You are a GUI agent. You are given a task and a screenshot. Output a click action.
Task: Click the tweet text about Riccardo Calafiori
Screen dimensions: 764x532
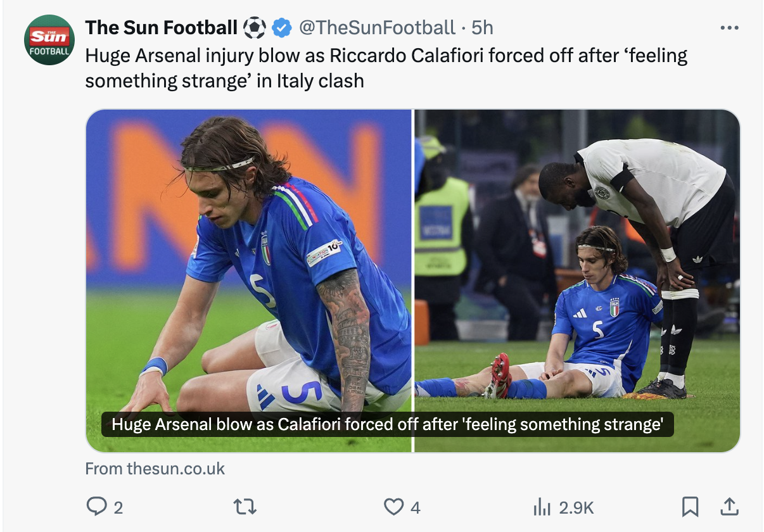(386, 68)
